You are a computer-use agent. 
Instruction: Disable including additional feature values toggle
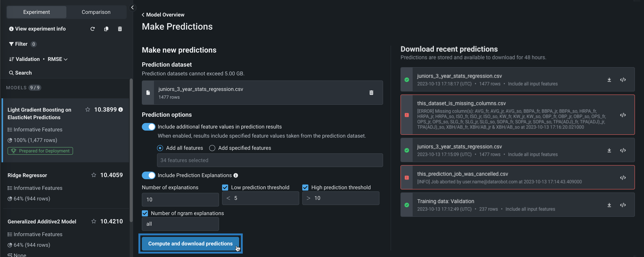(x=148, y=127)
